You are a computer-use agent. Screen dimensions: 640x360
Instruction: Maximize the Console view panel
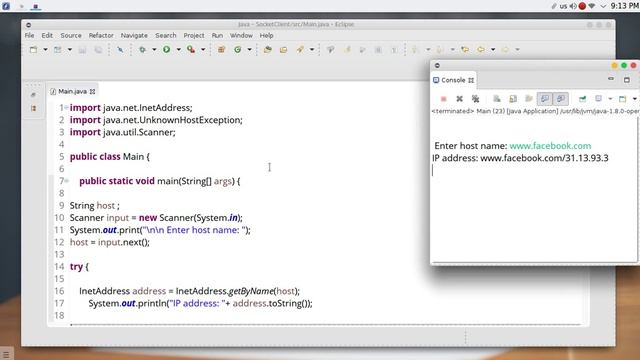point(627,80)
